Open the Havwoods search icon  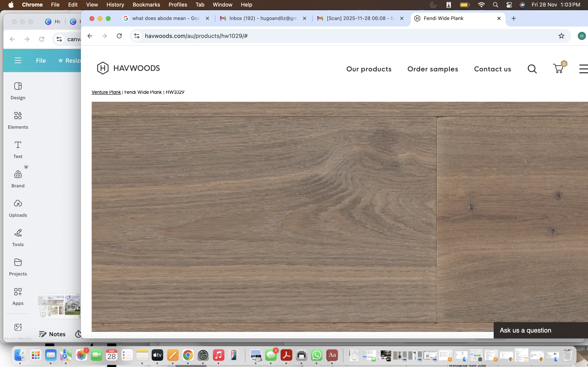pyautogui.click(x=532, y=69)
